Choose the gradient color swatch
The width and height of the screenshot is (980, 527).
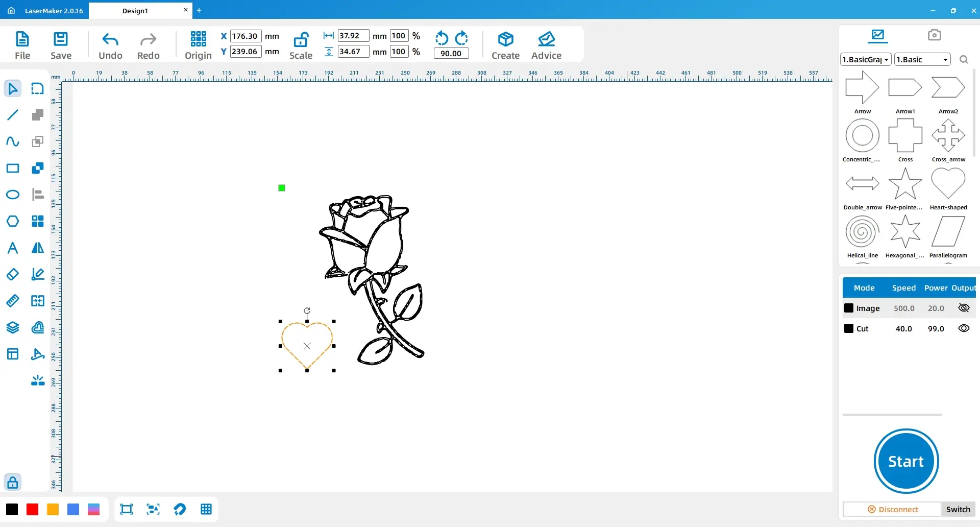point(94,509)
